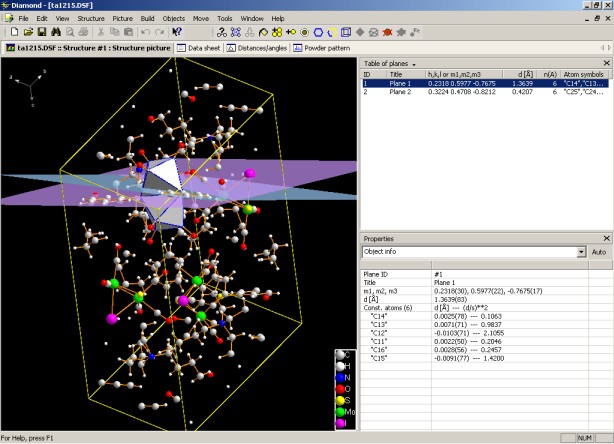Open the Table of planes dropdown arrow

(x=414, y=64)
